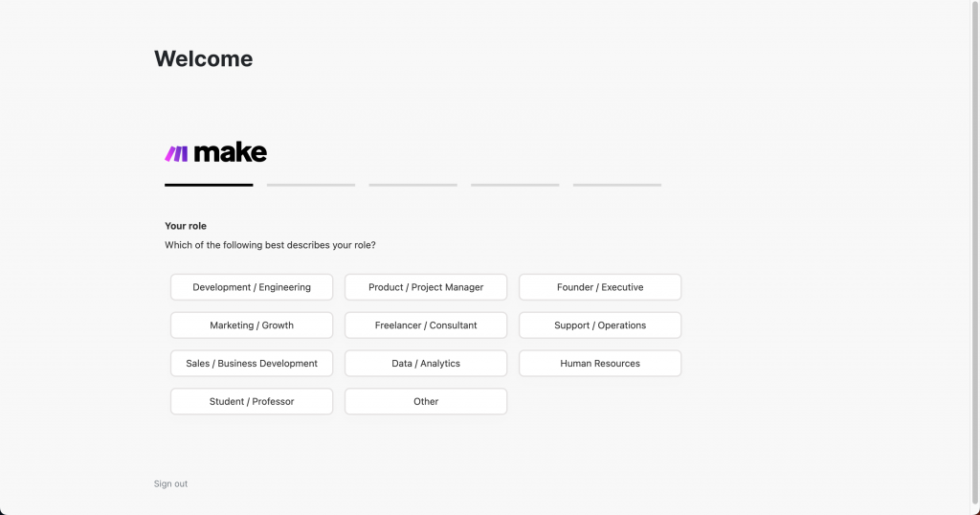The width and height of the screenshot is (980, 515).
Task: Pick Sales / Business Development role
Action: (252, 364)
